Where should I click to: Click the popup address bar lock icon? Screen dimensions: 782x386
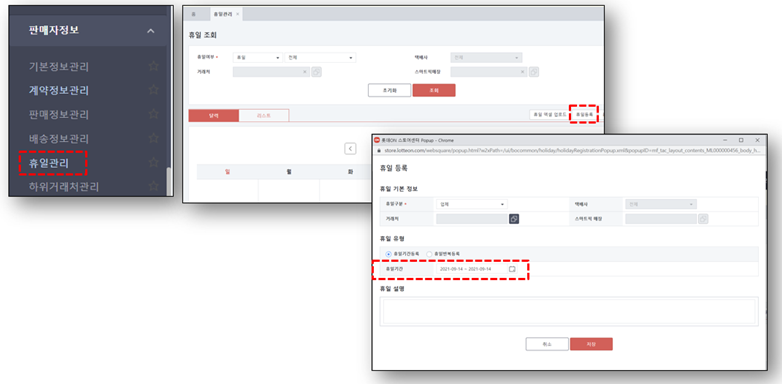pyautogui.click(x=378, y=150)
